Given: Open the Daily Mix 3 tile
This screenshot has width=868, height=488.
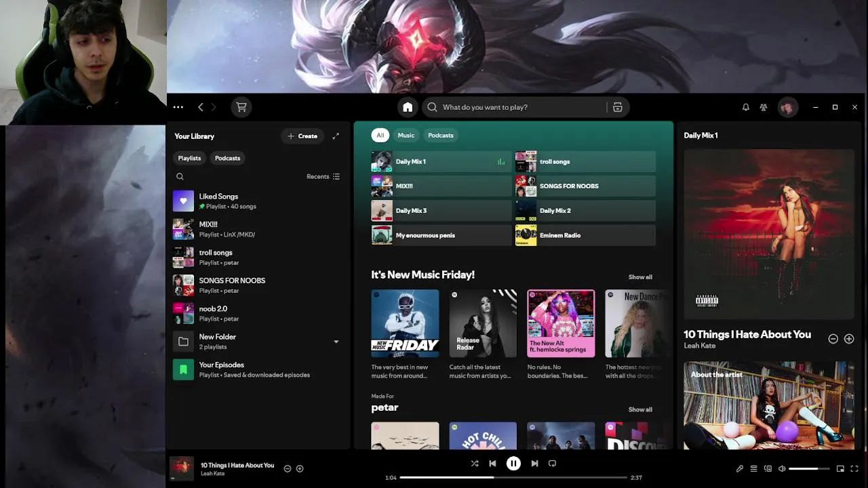Looking at the screenshot, I should click(441, 211).
